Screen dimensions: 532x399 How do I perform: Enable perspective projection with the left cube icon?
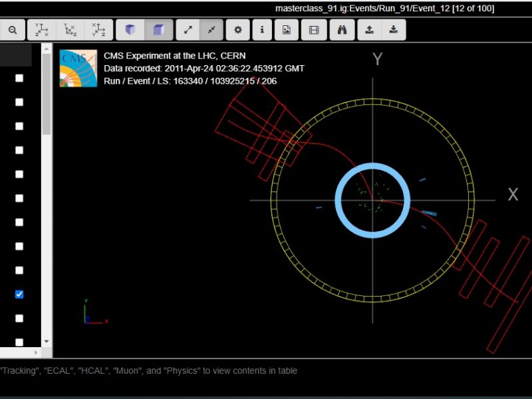[130, 30]
